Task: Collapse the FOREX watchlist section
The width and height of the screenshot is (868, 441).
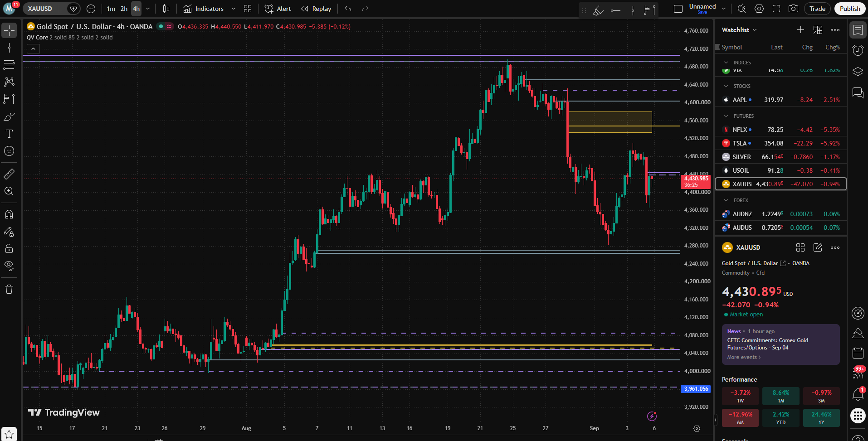Action: 726,200
